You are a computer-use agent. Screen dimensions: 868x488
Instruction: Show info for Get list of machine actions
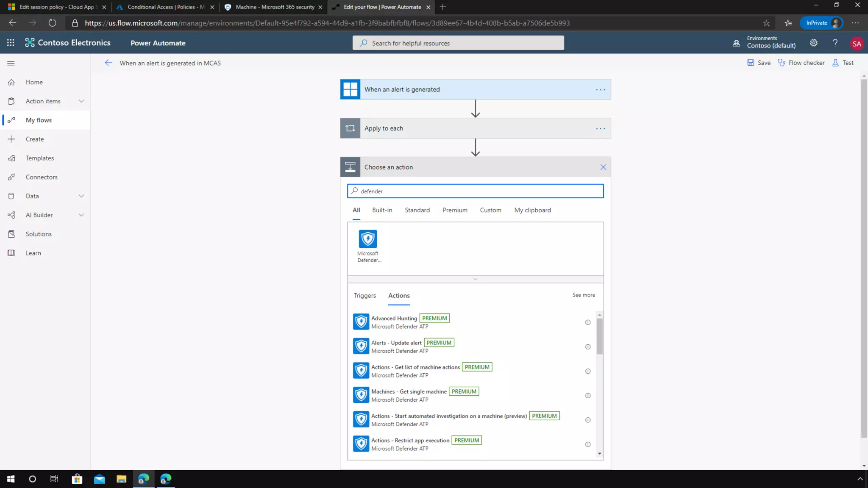[588, 371]
